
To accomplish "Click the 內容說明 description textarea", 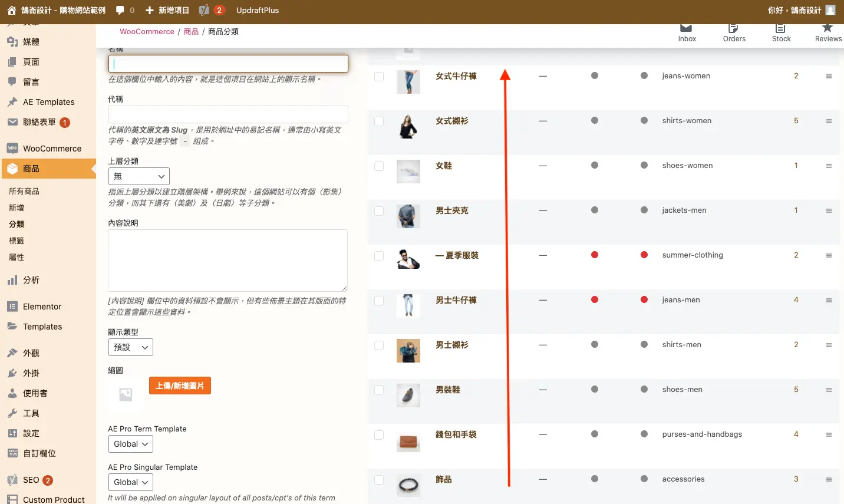I will [228, 261].
